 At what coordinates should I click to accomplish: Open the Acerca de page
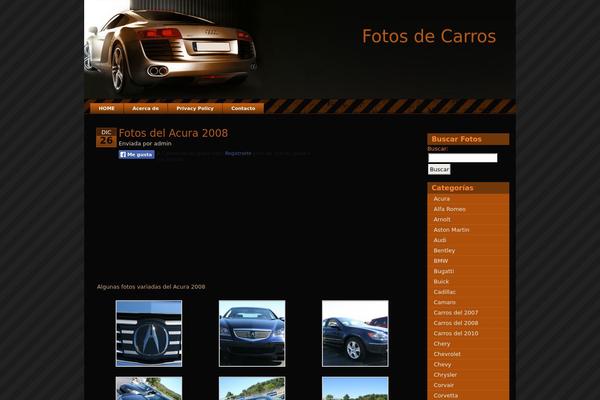(x=145, y=108)
